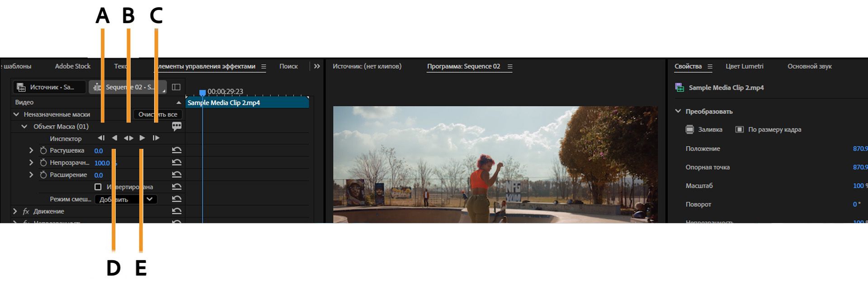This screenshot has width=868, height=281.
Task: Show hidden panel tabs with double chevron
Action: coord(317,66)
